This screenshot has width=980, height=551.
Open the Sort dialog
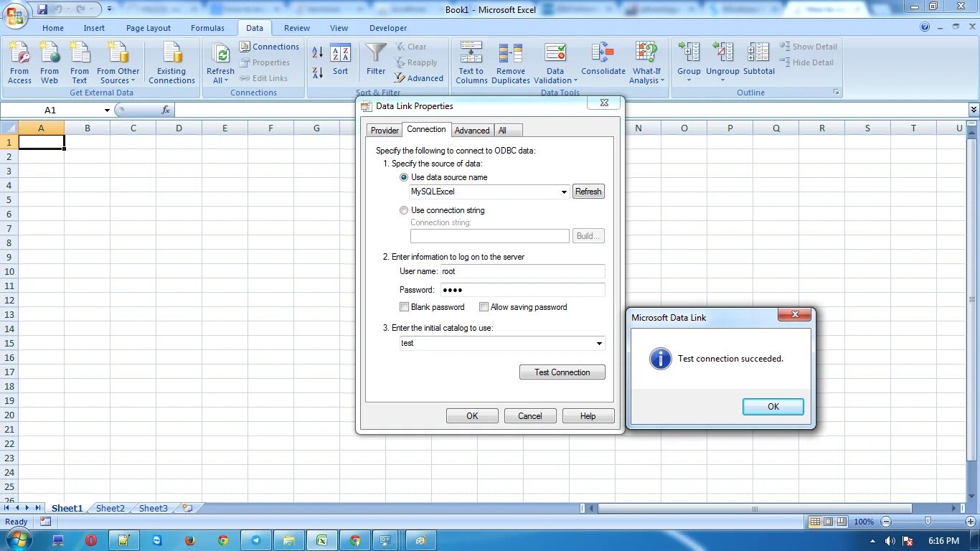click(340, 61)
